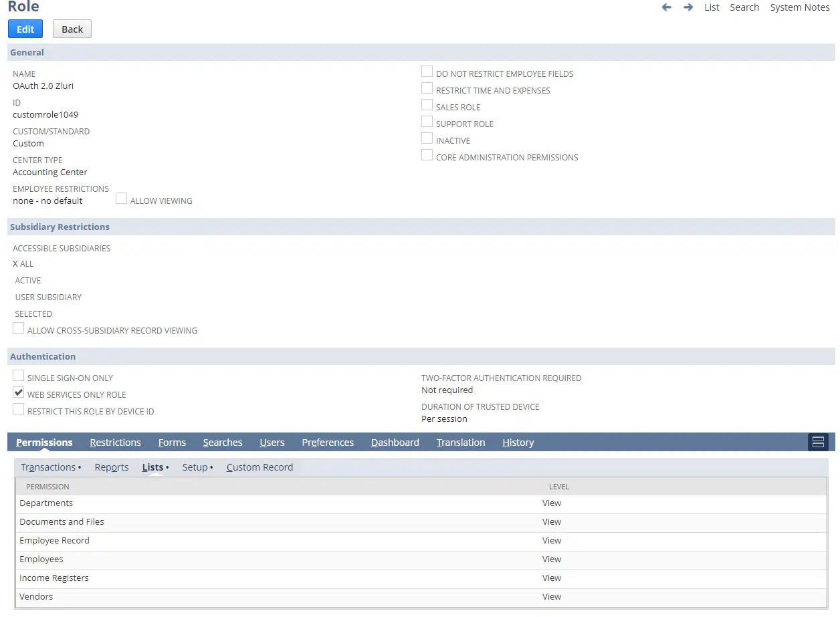
Task: Click the blue Edit button
Action: click(x=25, y=29)
